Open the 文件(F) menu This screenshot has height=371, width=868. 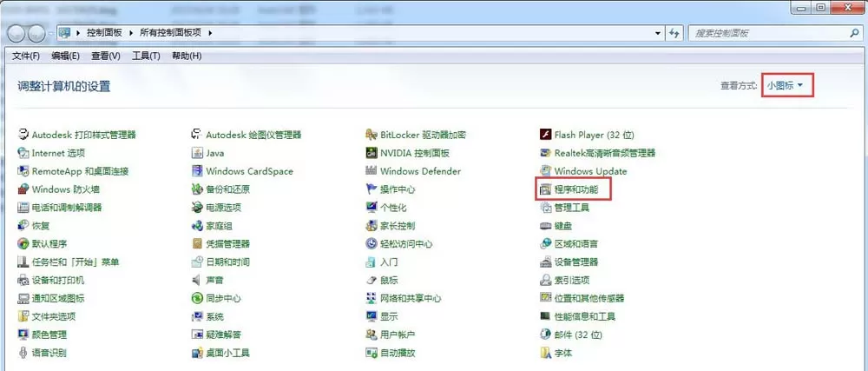coord(26,56)
